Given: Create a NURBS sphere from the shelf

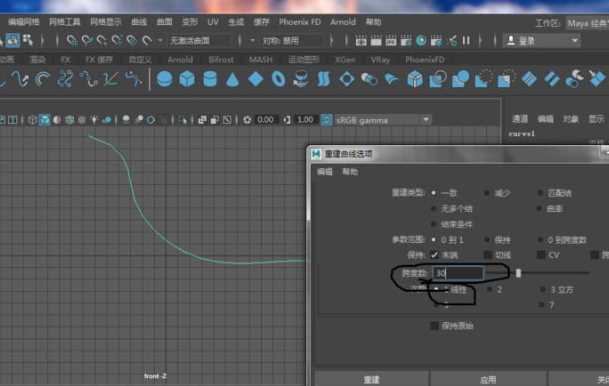Looking at the screenshot, I should tap(164, 79).
